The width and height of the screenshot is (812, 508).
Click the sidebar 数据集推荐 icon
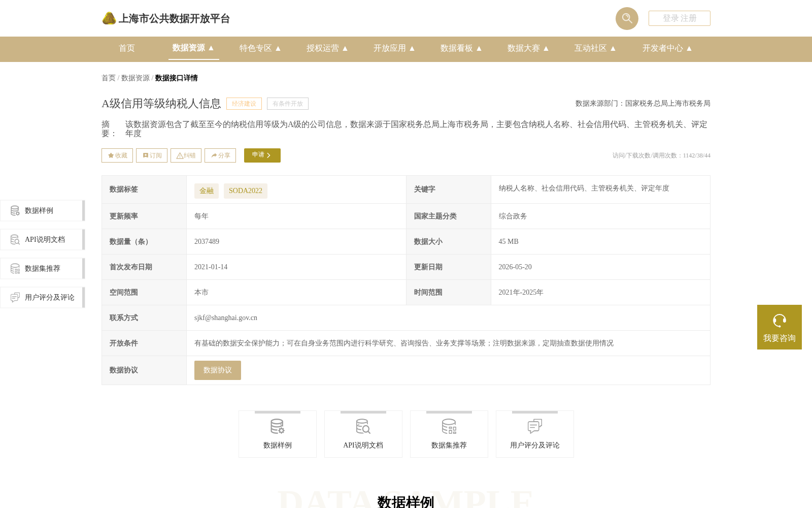click(15, 269)
